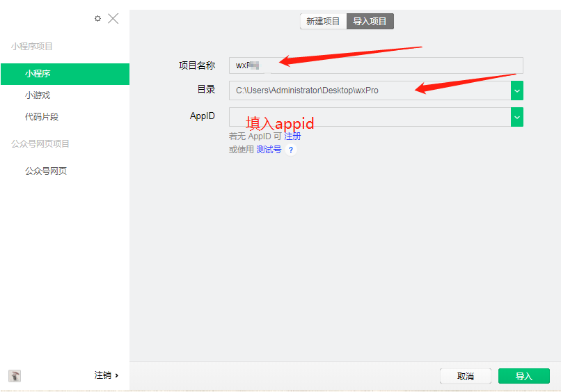Focus the 目录 path input field

(x=370, y=91)
